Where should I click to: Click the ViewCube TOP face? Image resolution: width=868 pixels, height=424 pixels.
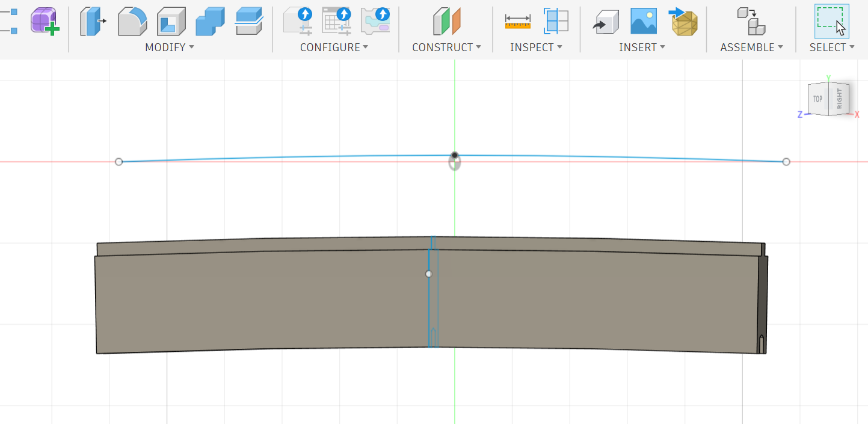817,99
